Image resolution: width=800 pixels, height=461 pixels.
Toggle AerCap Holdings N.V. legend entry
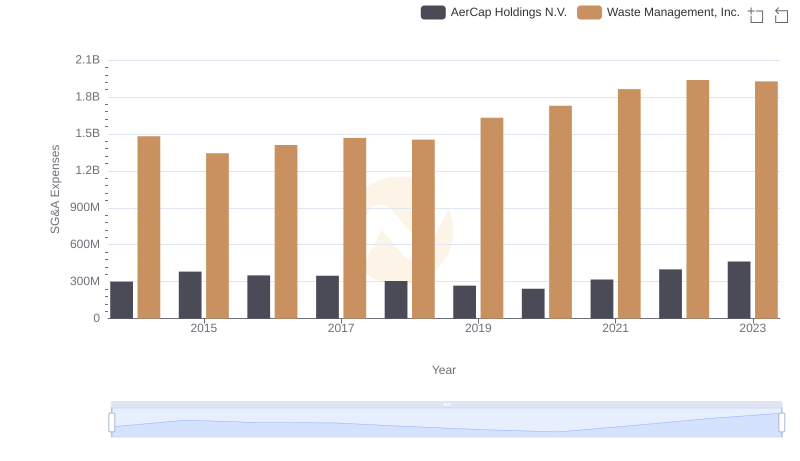click(493, 12)
